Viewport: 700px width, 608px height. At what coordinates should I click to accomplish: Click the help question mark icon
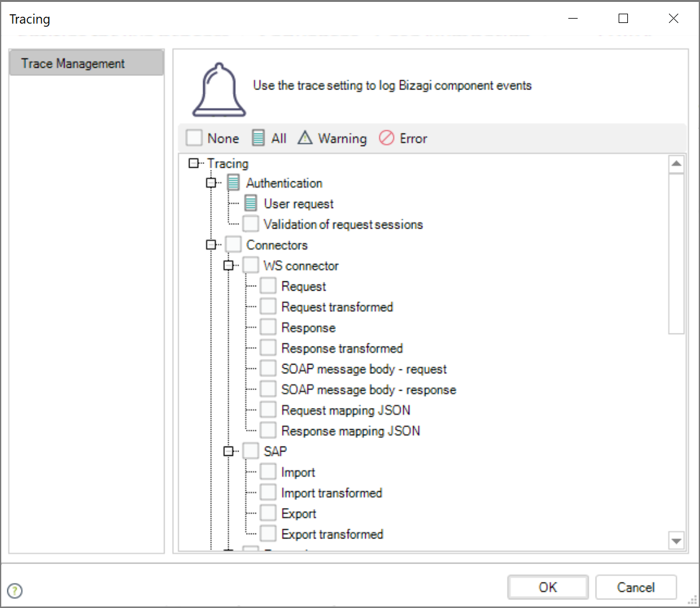(15, 591)
